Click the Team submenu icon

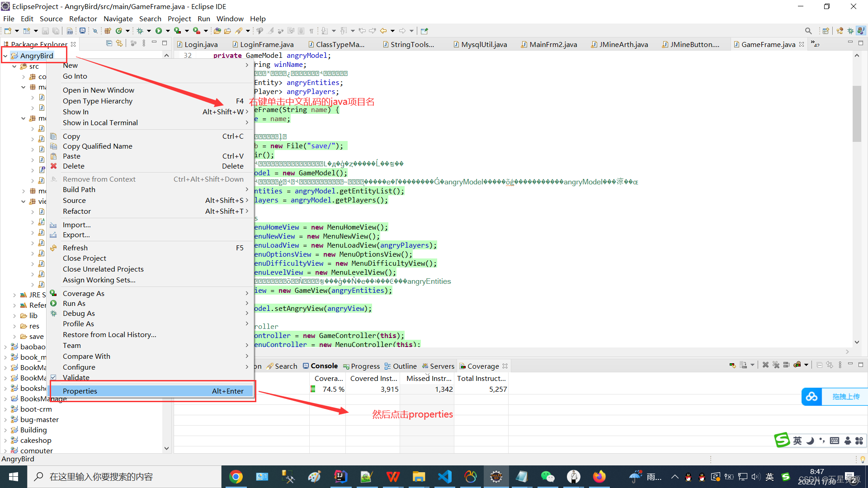click(248, 345)
